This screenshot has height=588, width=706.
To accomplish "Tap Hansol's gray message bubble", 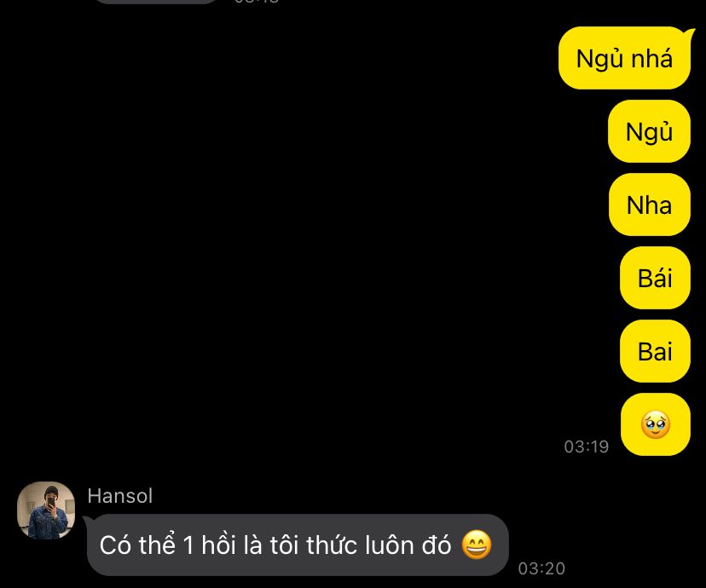I will [298, 545].
